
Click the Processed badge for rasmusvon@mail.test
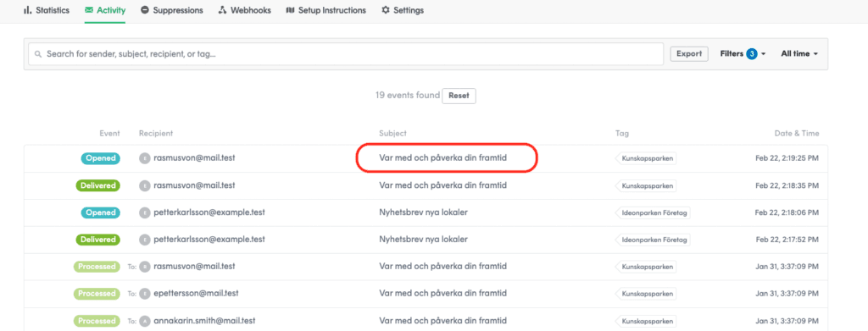point(97,267)
